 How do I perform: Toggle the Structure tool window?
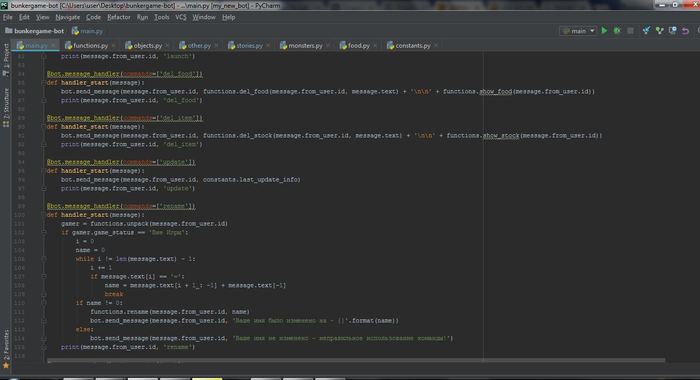tap(6, 108)
